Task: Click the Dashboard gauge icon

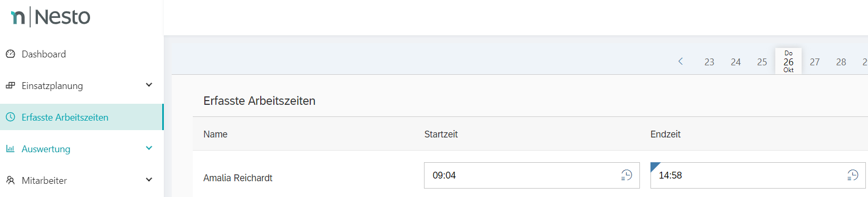Action: pyautogui.click(x=11, y=54)
